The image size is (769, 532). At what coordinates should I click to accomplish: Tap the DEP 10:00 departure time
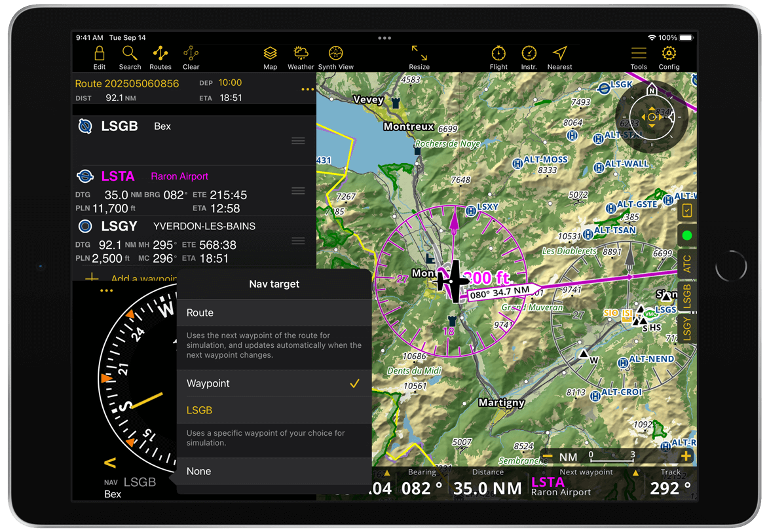tap(221, 83)
